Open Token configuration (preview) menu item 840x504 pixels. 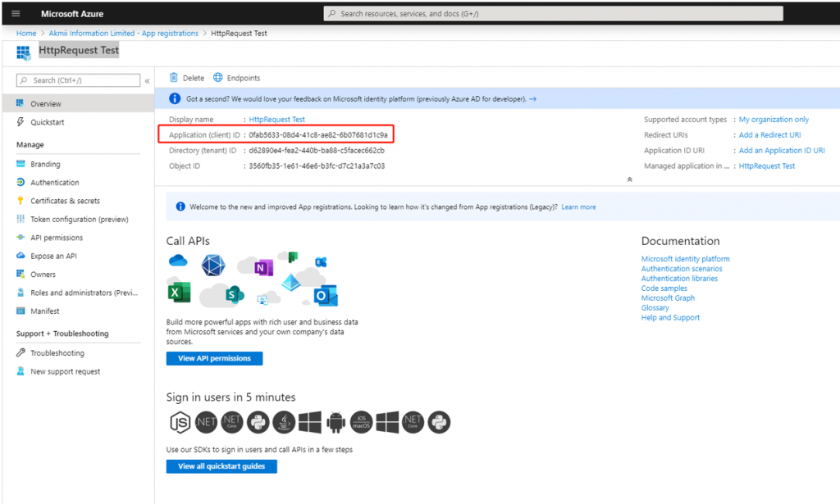[x=78, y=219]
